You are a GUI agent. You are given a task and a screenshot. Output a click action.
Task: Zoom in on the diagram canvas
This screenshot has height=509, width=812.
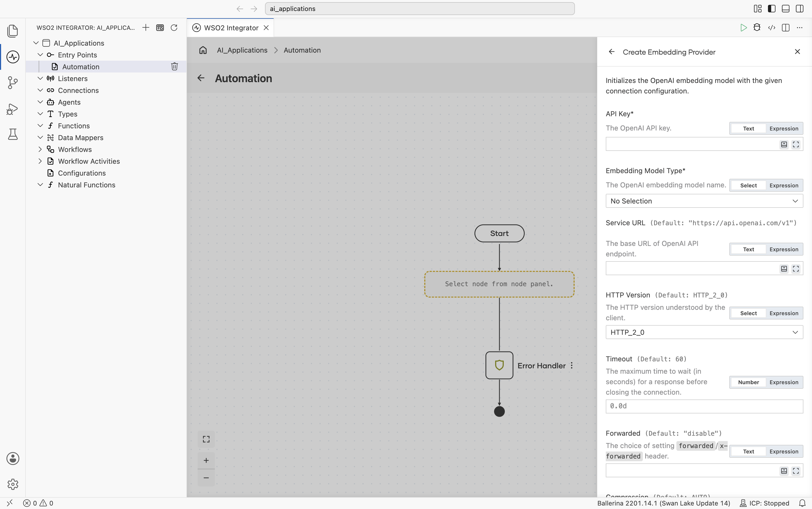206,460
